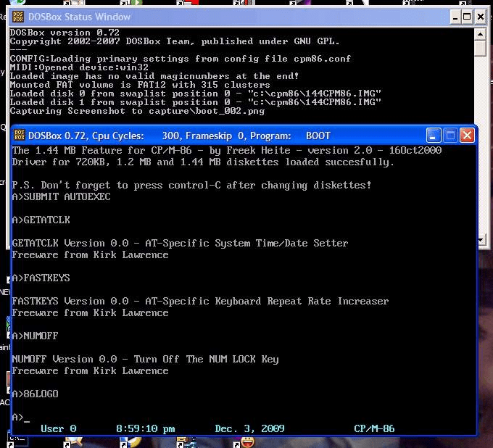Click the 'P.S. Don't forget to press control-C' line
The image size is (493, 448).
point(192,185)
